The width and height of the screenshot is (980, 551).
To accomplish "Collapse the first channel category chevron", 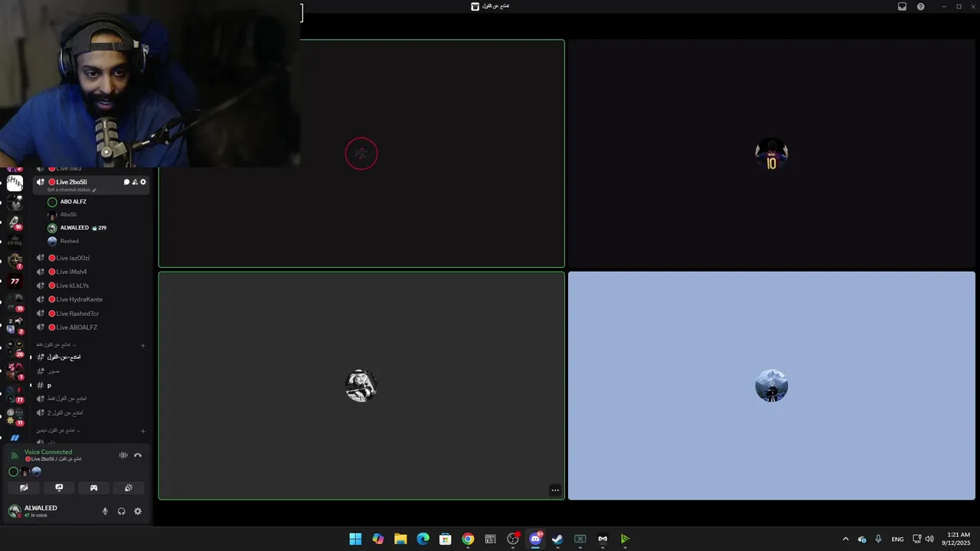I will (x=74, y=345).
